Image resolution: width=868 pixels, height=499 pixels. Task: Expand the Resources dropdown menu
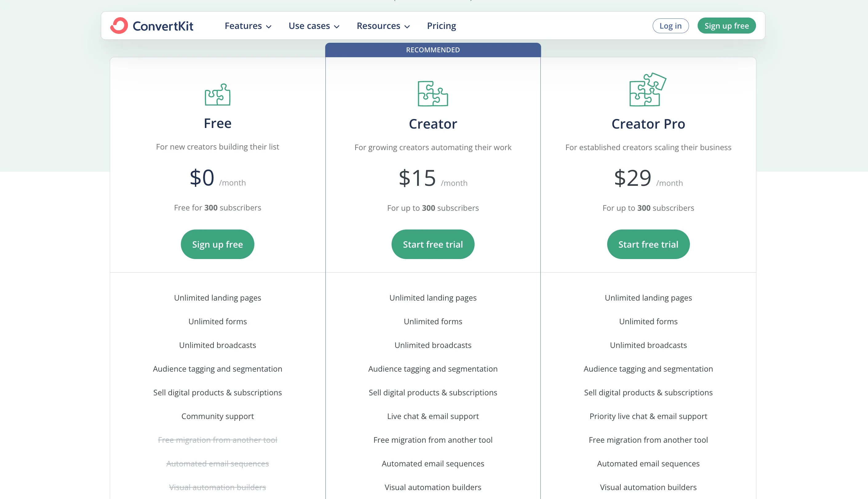tap(383, 26)
